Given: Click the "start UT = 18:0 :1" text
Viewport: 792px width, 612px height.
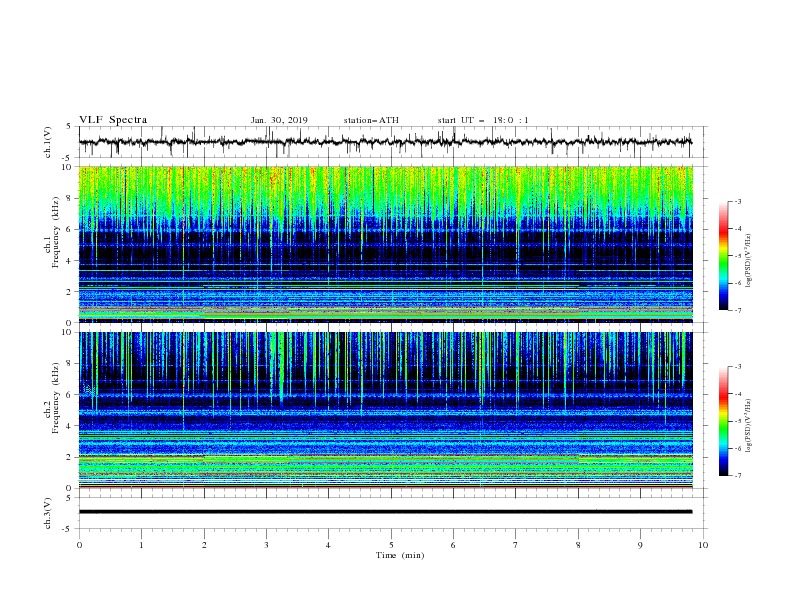Looking at the screenshot, I should click(483, 120).
